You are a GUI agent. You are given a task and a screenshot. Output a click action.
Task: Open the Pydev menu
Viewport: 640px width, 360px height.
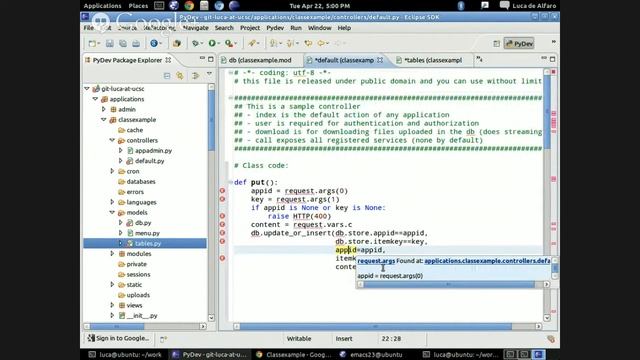tap(275, 28)
